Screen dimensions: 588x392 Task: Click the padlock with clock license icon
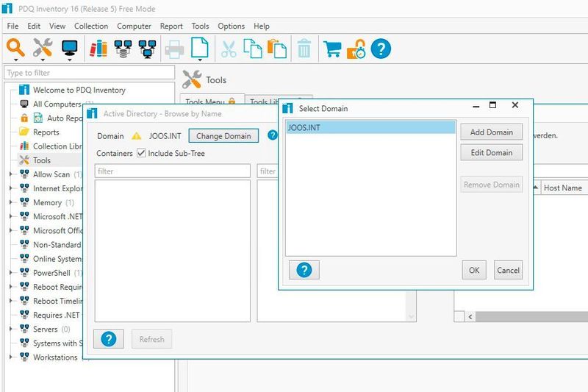[356, 49]
